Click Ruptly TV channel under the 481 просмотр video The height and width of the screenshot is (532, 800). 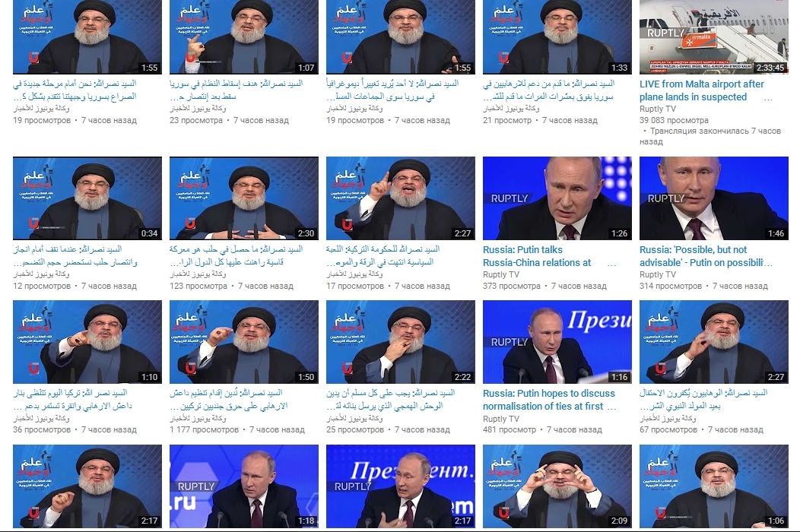click(x=501, y=419)
